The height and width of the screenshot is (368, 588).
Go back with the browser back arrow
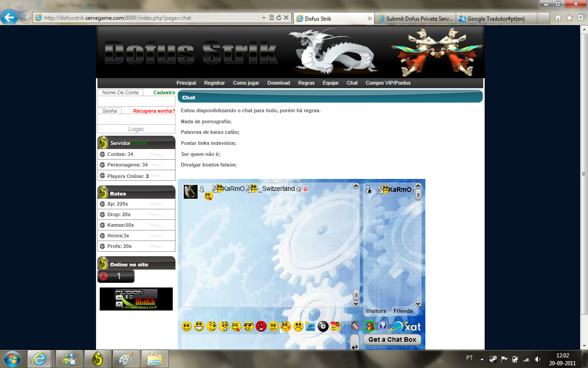[x=9, y=18]
